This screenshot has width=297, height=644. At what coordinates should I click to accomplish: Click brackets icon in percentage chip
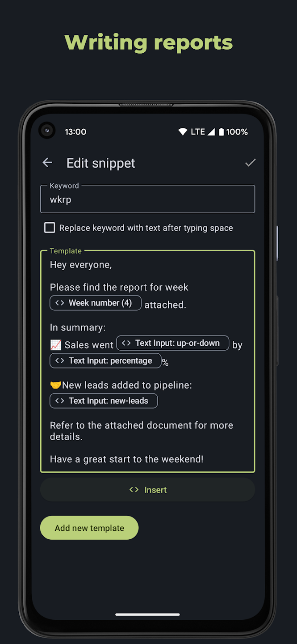tap(60, 360)
